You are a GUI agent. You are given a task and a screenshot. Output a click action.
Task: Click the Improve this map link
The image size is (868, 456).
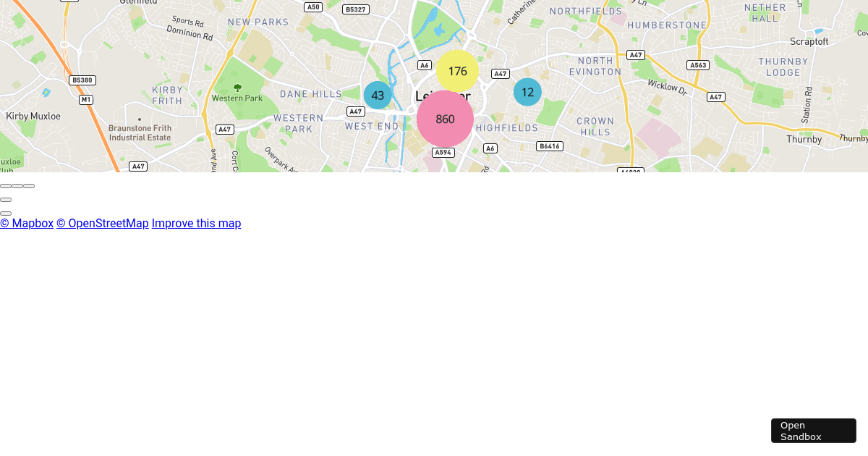[x=196, y=223]
